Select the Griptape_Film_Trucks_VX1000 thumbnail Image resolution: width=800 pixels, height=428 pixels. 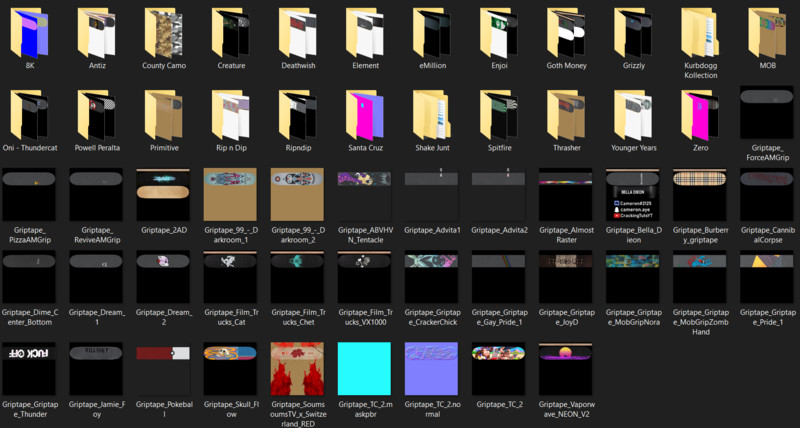(x=364, y=277)
